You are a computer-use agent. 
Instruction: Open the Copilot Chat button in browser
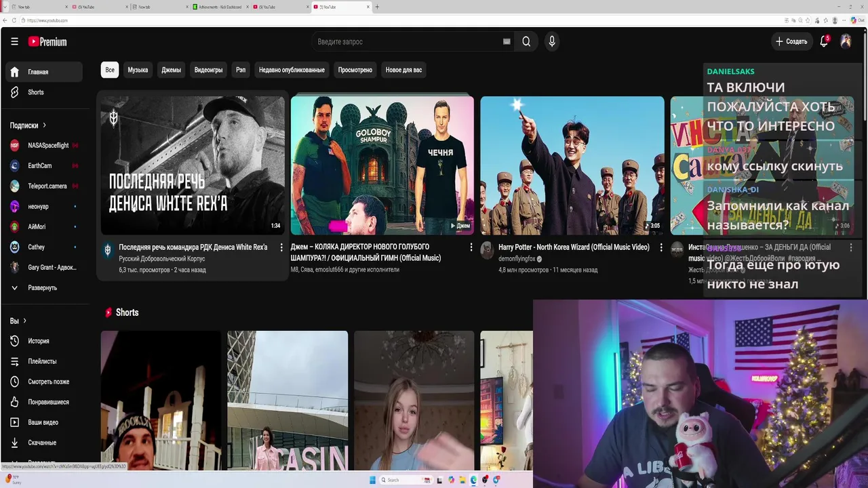[858, 20]
